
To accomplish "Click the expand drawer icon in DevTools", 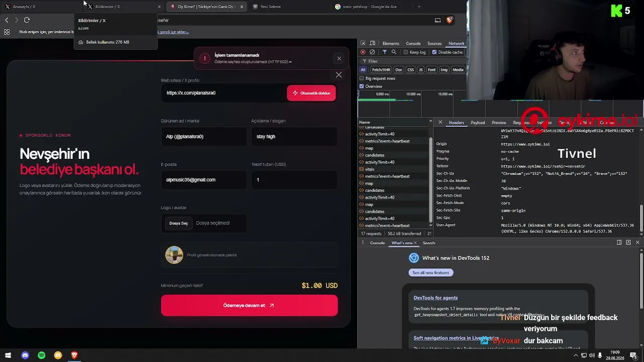I will tap(628, 242).
